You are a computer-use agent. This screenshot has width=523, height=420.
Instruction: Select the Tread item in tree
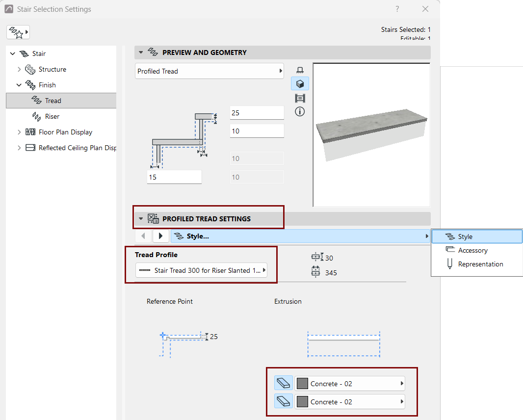[x=61, y=101]
